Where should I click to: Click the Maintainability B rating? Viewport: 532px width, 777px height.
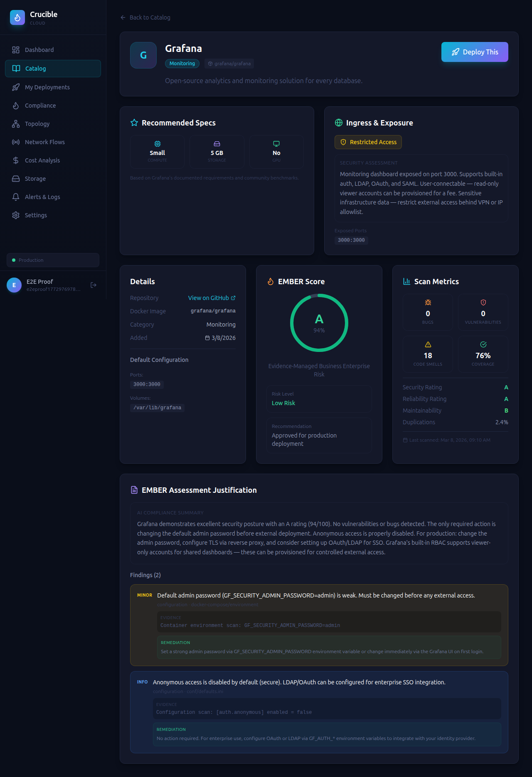506,411
